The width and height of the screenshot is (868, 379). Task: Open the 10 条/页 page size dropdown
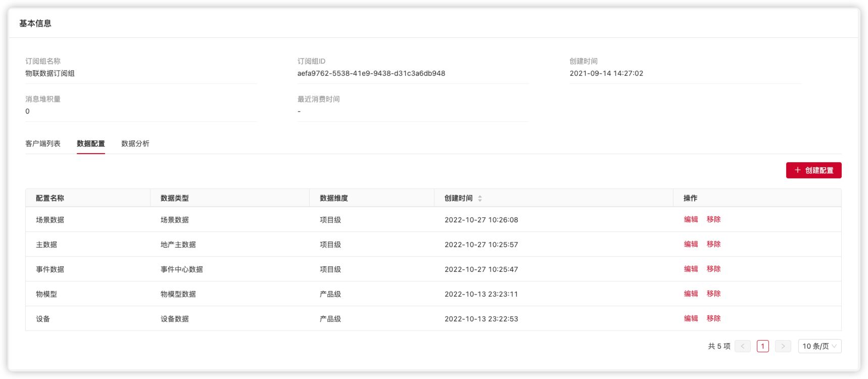point(819,346)
